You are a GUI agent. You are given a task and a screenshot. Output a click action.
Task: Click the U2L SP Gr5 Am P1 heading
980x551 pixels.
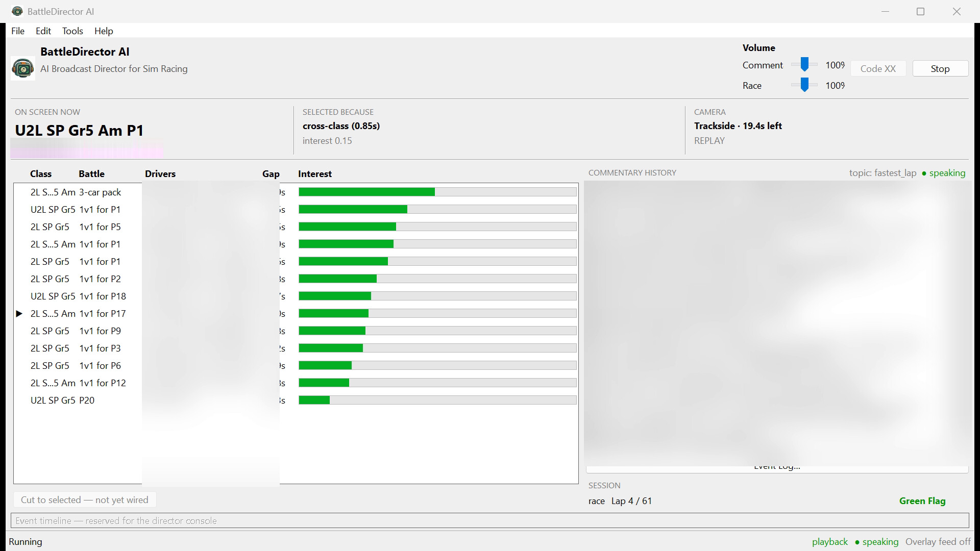click(79, 131)
